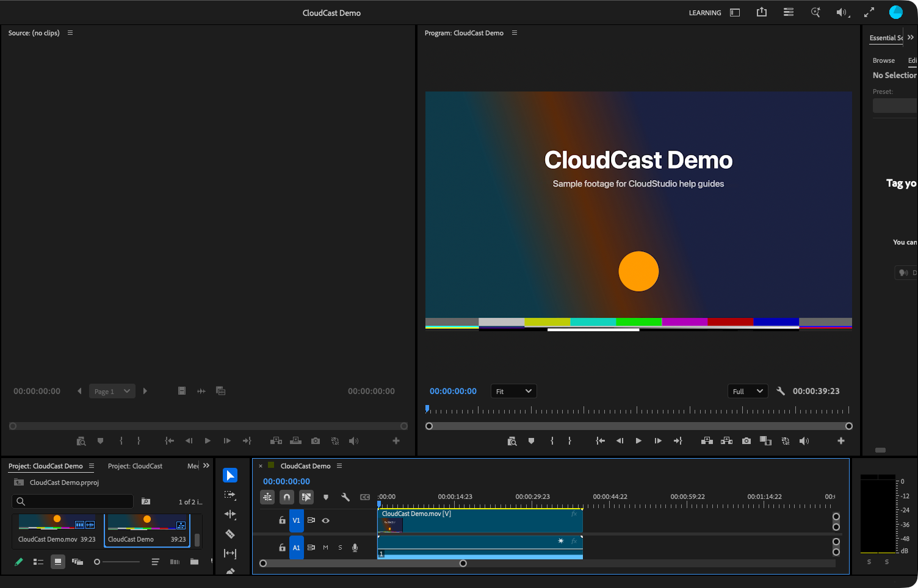Switch Project panel to list view
918x588 pixels.
click(x=38, y=562)
